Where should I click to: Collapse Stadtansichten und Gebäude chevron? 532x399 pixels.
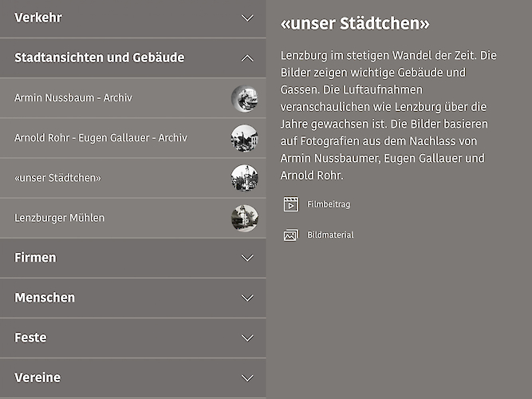click(x=247, y=57)
